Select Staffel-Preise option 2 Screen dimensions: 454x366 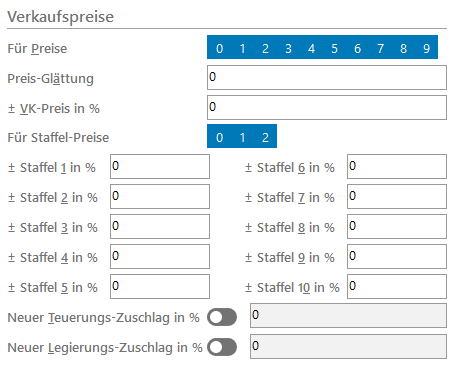pos(265,136)
